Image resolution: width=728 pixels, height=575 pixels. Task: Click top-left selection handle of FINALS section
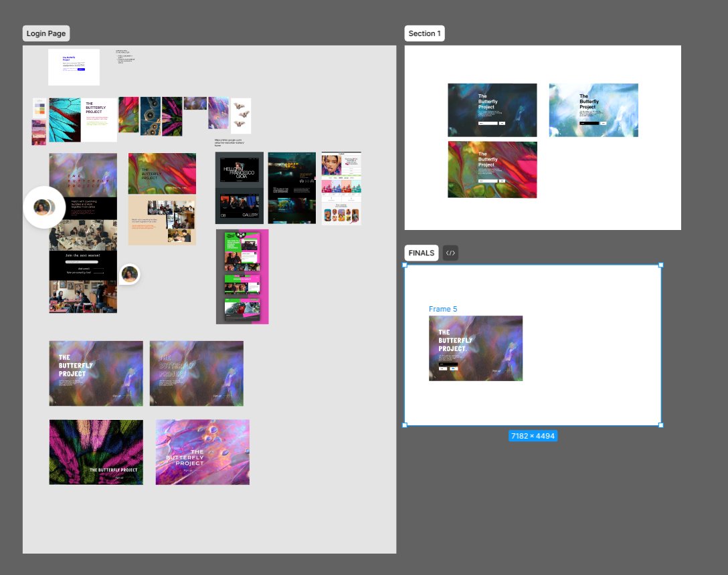405,265
